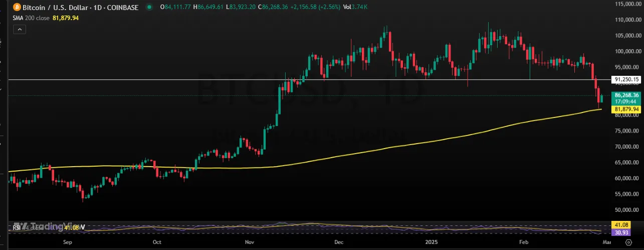The width and height of the screenshot is (644, 250).
Task: Click the Oct label on time axis
Action: click(x=157, y=242)
